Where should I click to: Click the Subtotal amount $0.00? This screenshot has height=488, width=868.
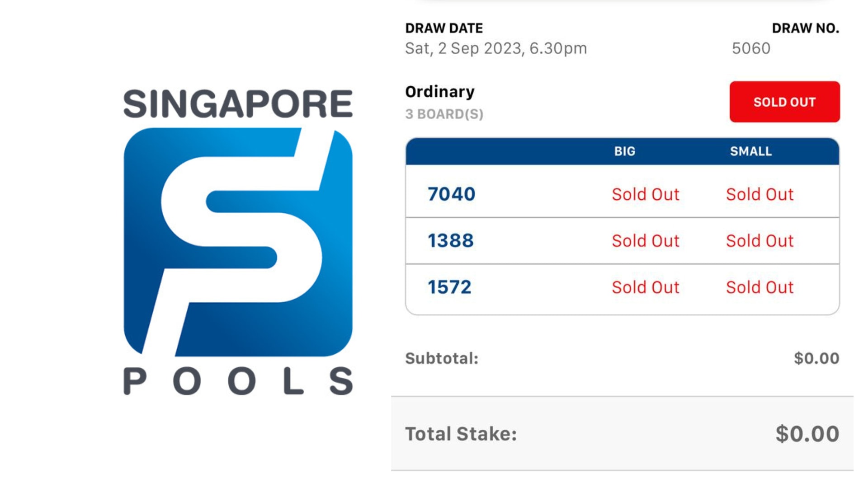(x=816, y=358)
